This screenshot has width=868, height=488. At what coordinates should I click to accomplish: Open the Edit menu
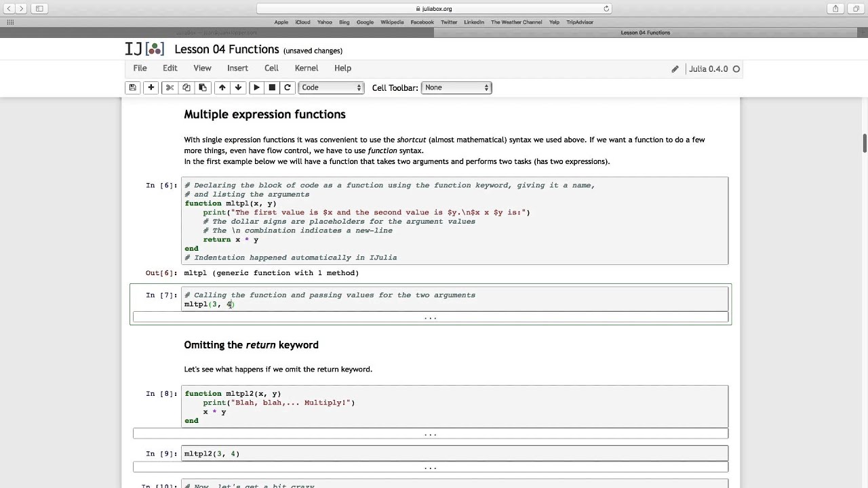tap(170, 68)
